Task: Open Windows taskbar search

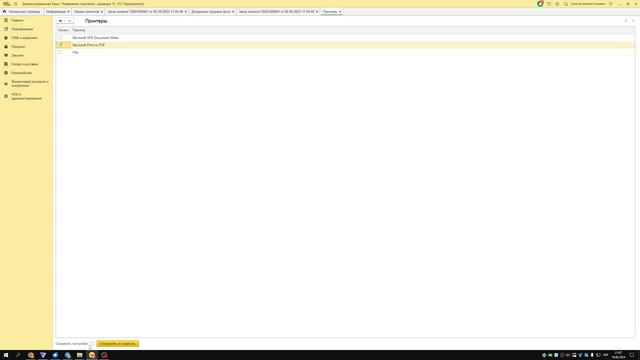Action: [18, 355]
